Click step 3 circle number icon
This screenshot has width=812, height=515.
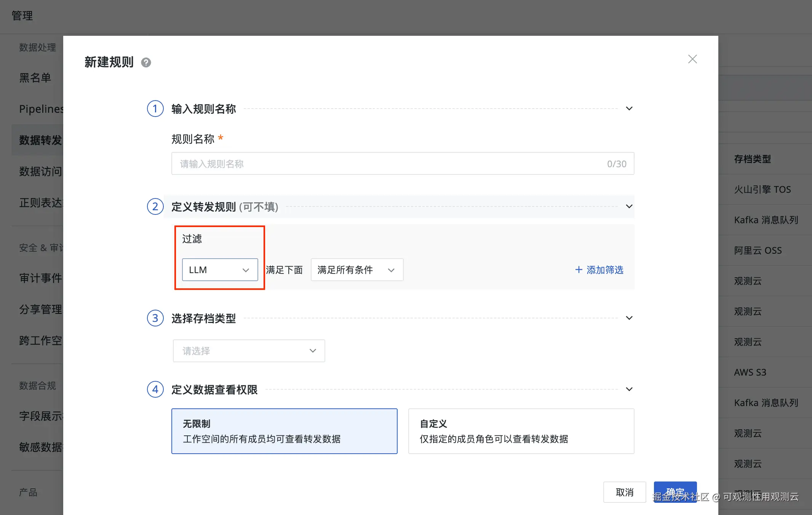click(155, 318)
